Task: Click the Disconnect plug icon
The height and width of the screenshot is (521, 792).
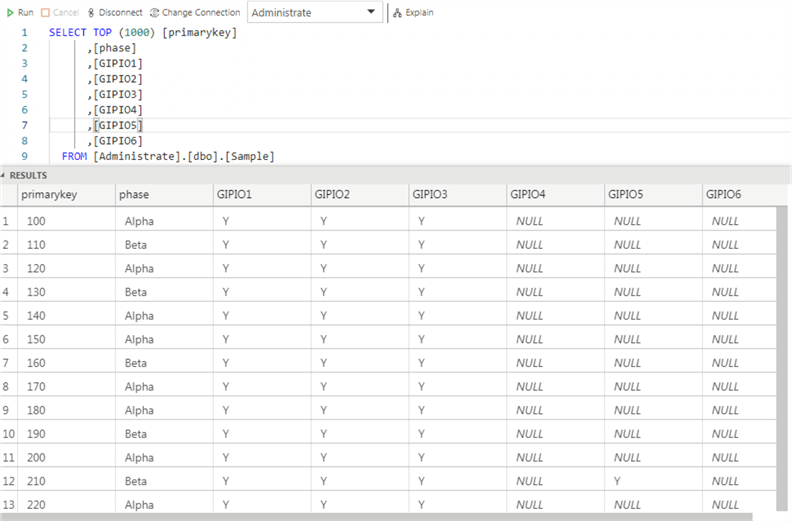Action: 92,12
